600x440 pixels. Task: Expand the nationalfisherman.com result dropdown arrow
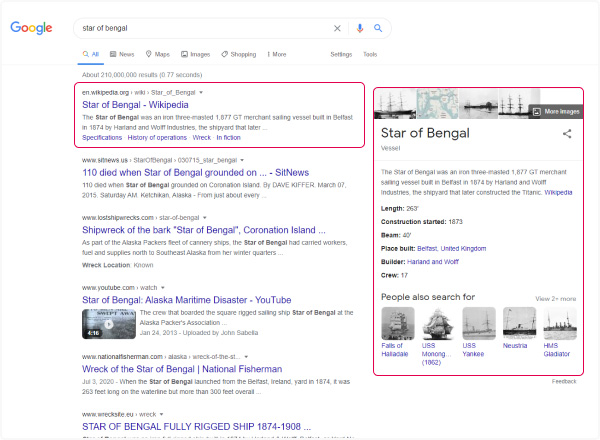point(246,357)
